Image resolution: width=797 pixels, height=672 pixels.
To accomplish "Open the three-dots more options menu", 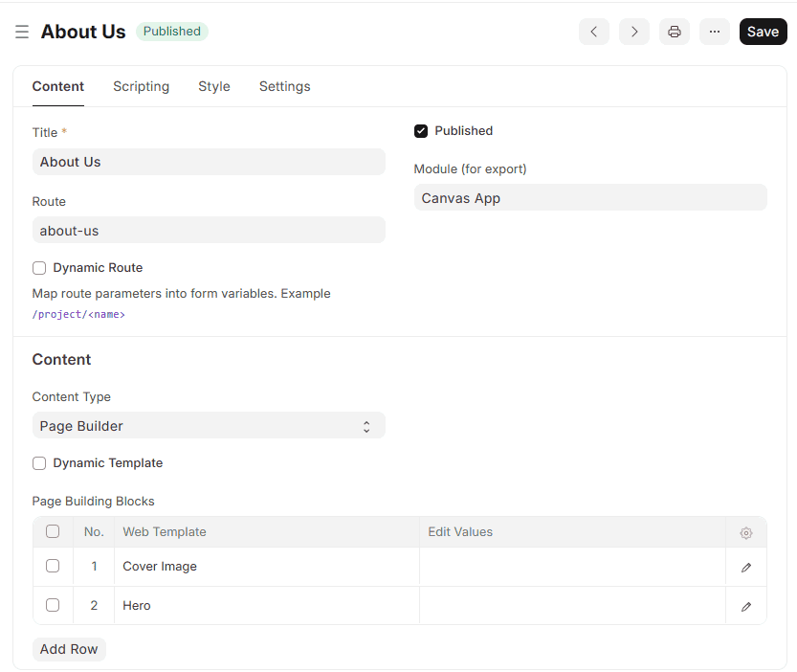I will pos(714,32).
